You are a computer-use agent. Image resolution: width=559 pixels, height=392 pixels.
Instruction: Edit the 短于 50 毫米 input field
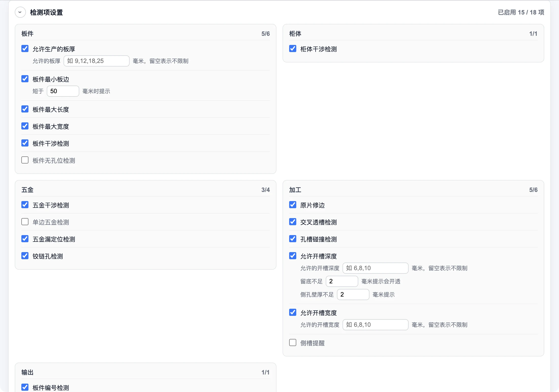tap(63, 91)
